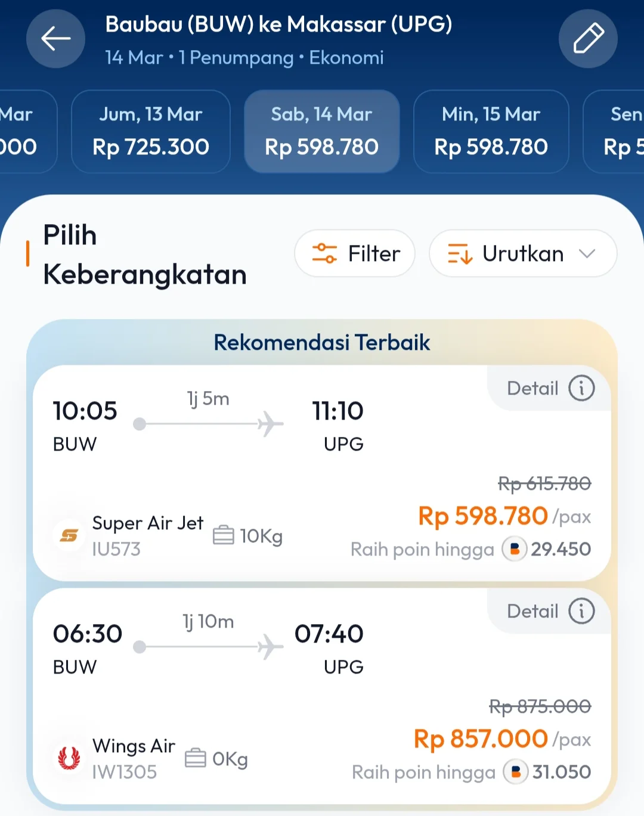Open Detail for the 10:05 flight
644x816 pixels.
coord(533,389)
